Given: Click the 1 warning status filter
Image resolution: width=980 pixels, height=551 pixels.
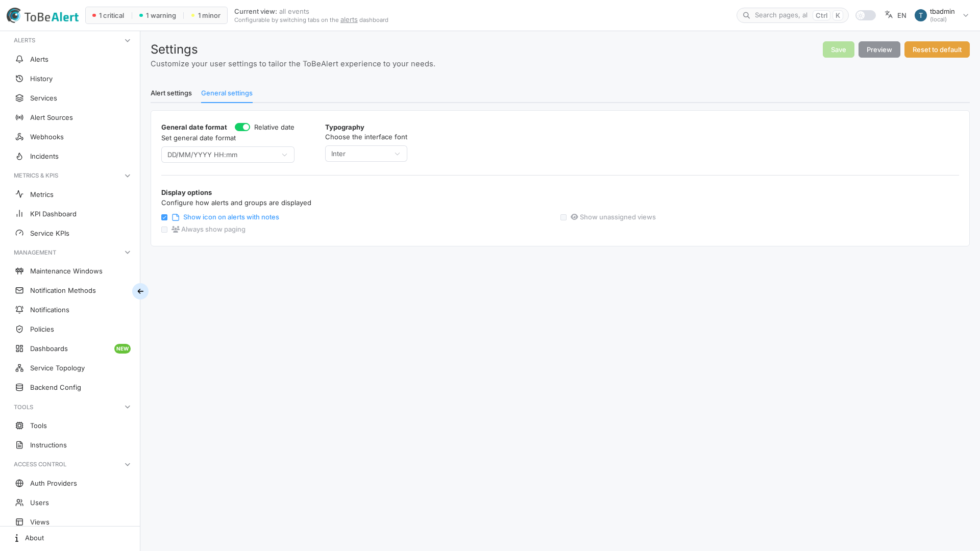Looking at the screenshot, I should [x=158, y=15].
